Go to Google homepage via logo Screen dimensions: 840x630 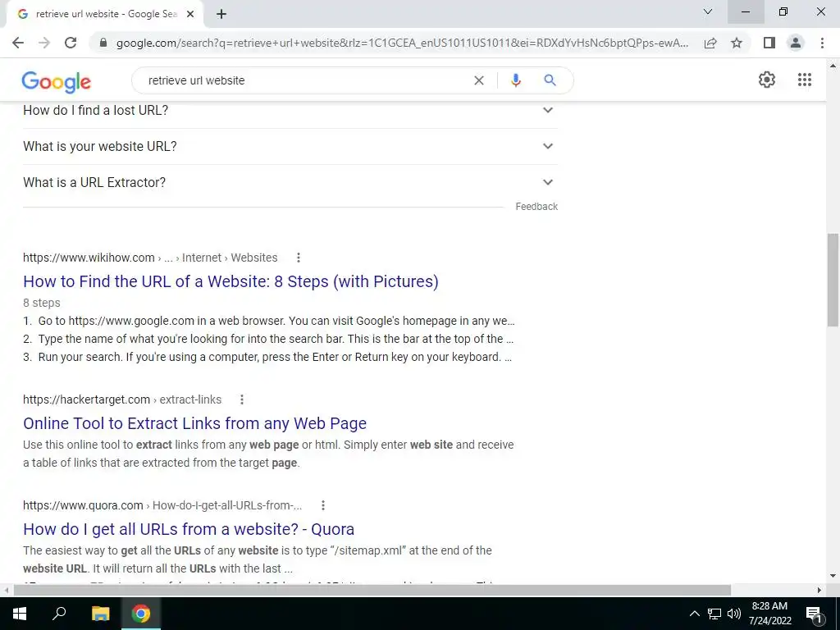57,81
